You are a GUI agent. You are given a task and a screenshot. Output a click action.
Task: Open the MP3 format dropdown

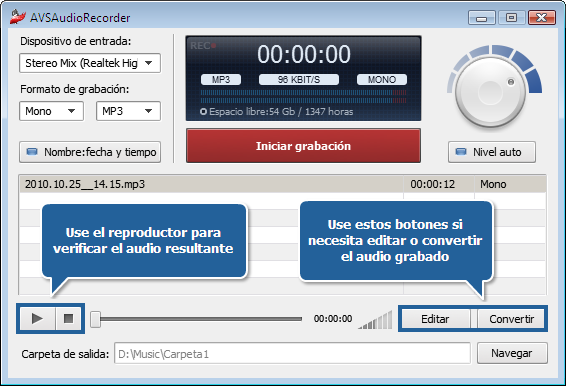point(128,111)
